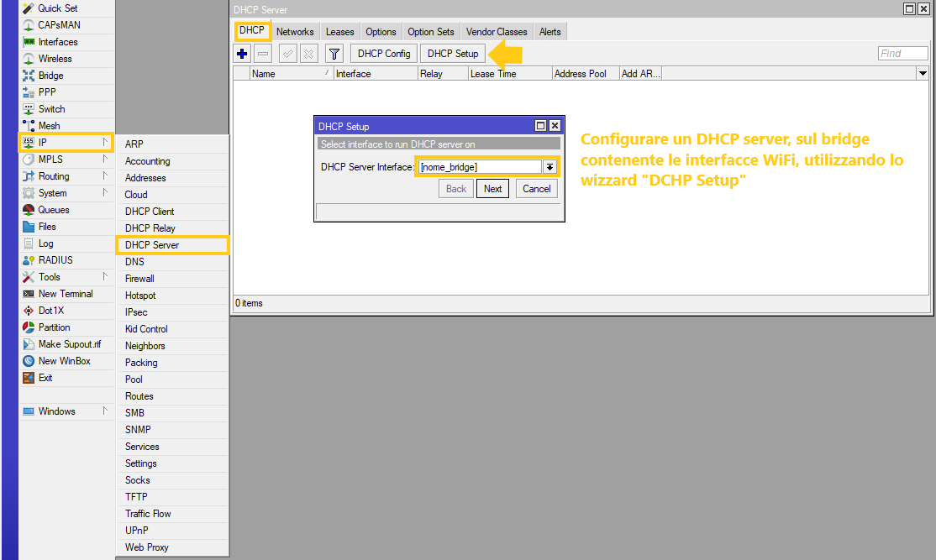Click the Interfaces icon in sidebar
This screenshot has width=936, height=560.
(x=28, y=42)
